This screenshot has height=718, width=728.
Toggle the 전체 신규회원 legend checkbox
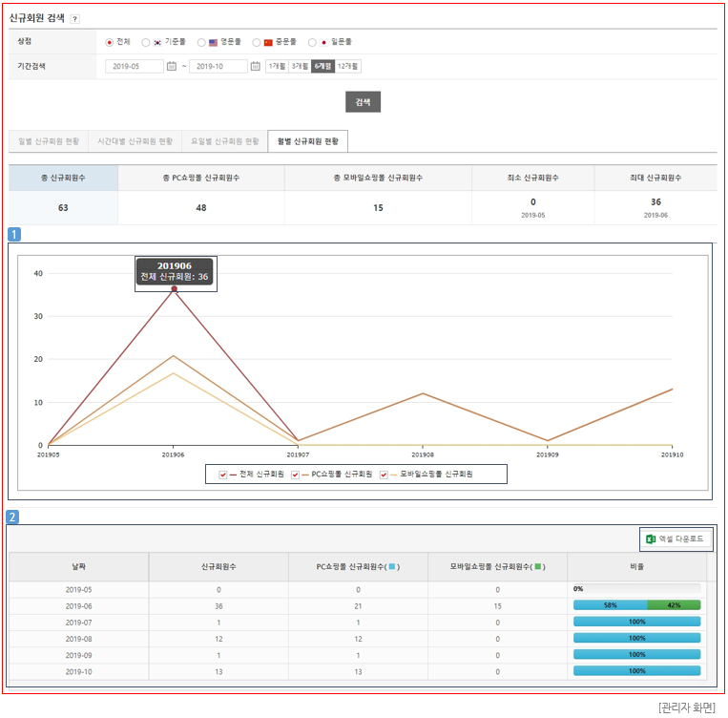222,474
